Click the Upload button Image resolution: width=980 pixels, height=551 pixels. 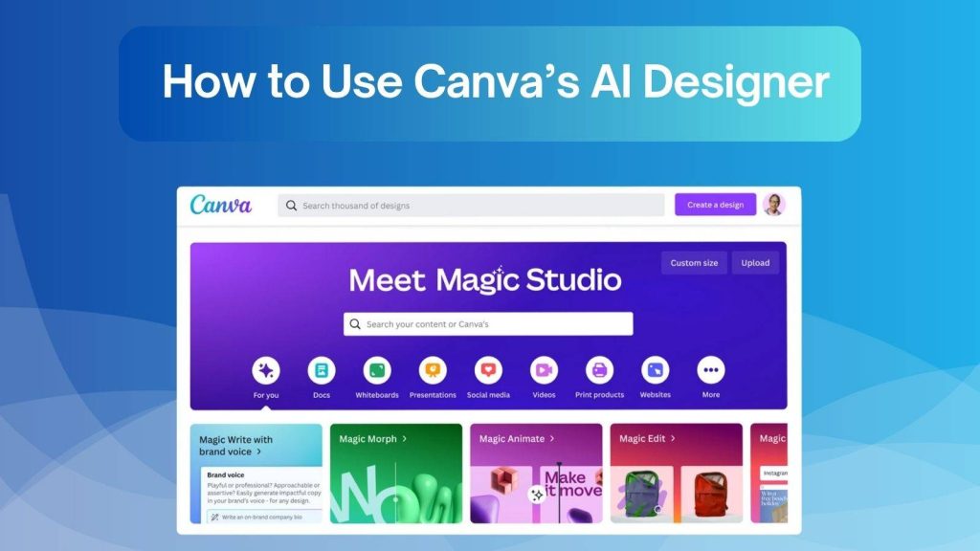(x=756, y=262)
